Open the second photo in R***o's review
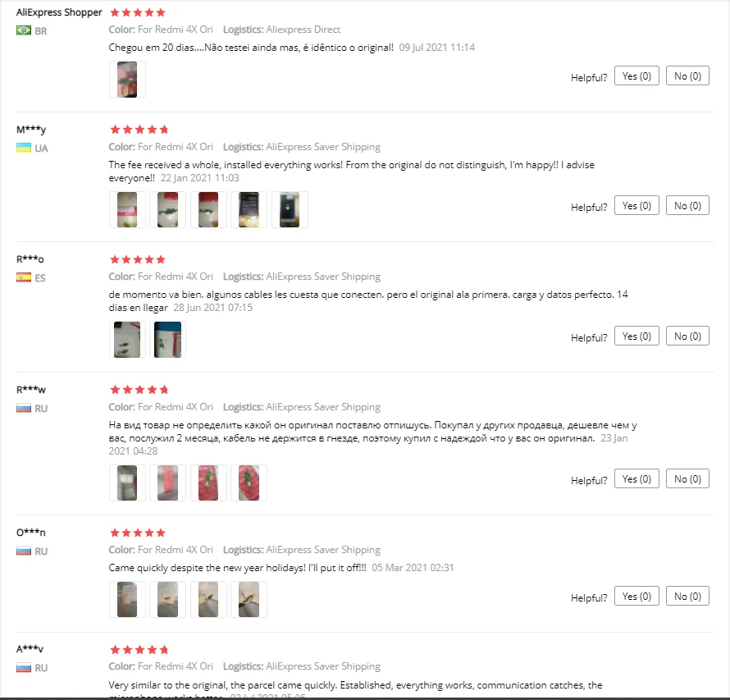 [x=168, y=339]
